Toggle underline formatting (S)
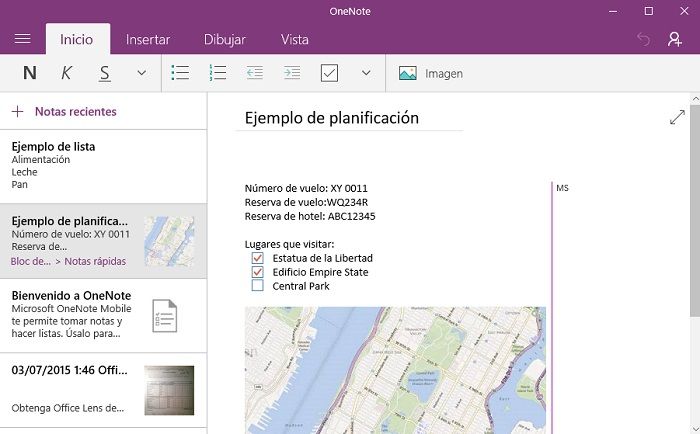The width and height of the screenshot is (700, 434). pyautogui.click(x=104, y=73)
